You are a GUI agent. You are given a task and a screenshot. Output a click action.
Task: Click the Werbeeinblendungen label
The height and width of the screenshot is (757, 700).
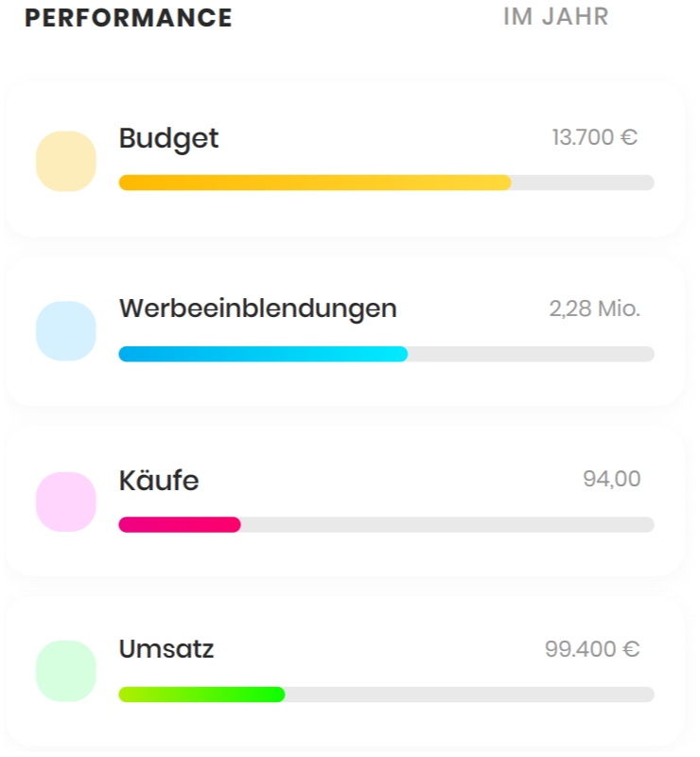[258, 309]
